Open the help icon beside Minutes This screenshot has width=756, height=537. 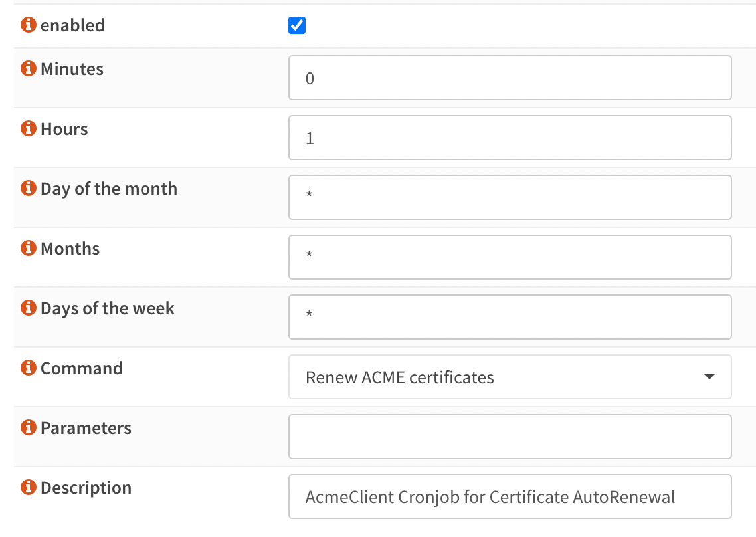pos(27,68)
